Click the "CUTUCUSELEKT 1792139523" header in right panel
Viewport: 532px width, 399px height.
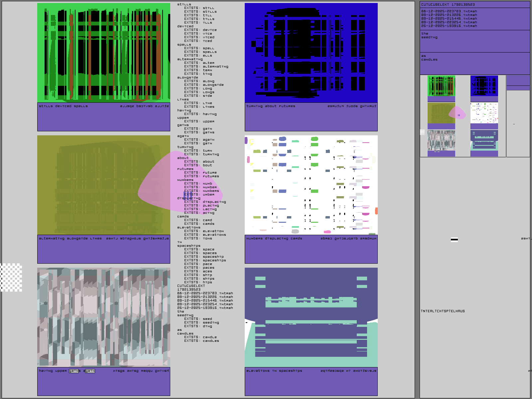[448, 5]
